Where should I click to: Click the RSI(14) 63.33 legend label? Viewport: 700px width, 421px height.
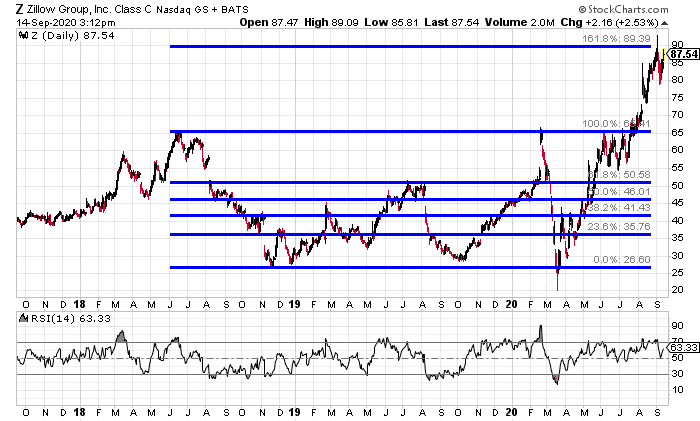coord(71,318)
